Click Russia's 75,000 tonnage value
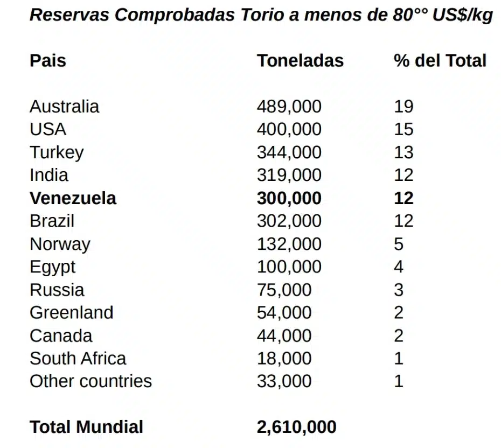 pos(284,290)
